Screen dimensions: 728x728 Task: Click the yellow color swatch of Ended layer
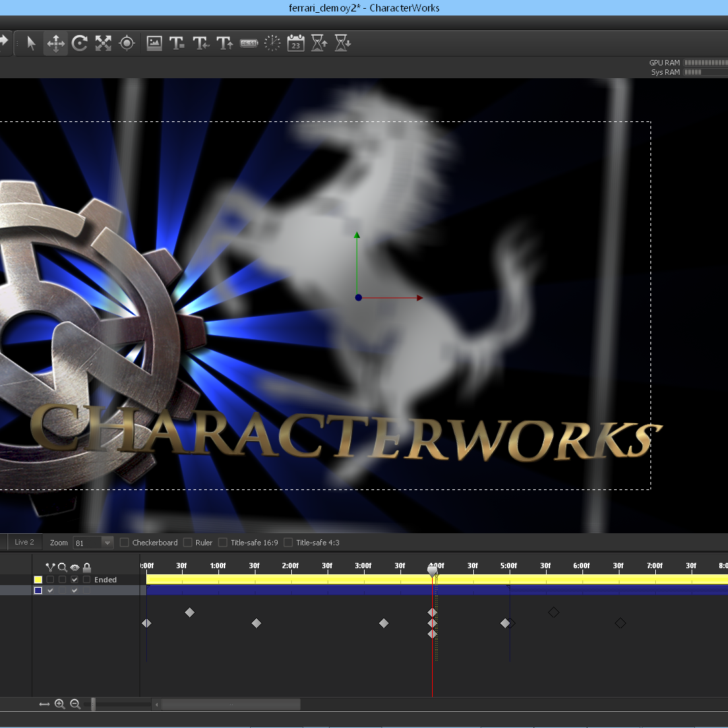pyautogui.click(x=38, y=580)
